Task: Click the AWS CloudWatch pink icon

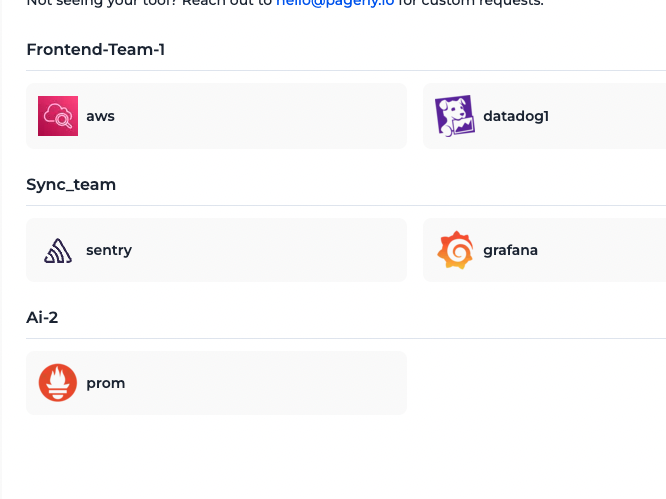Action: (58, 116)
